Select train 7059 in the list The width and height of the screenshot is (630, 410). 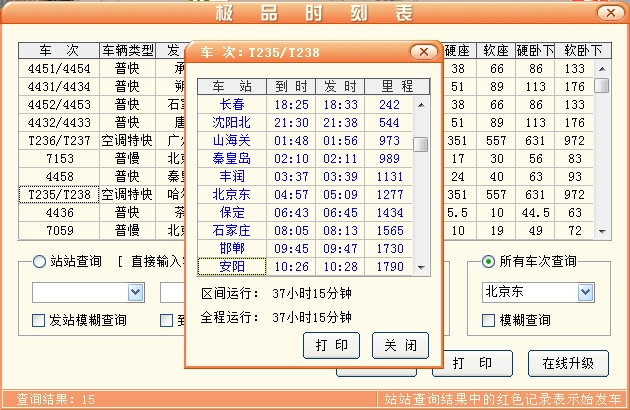(59, 231)
